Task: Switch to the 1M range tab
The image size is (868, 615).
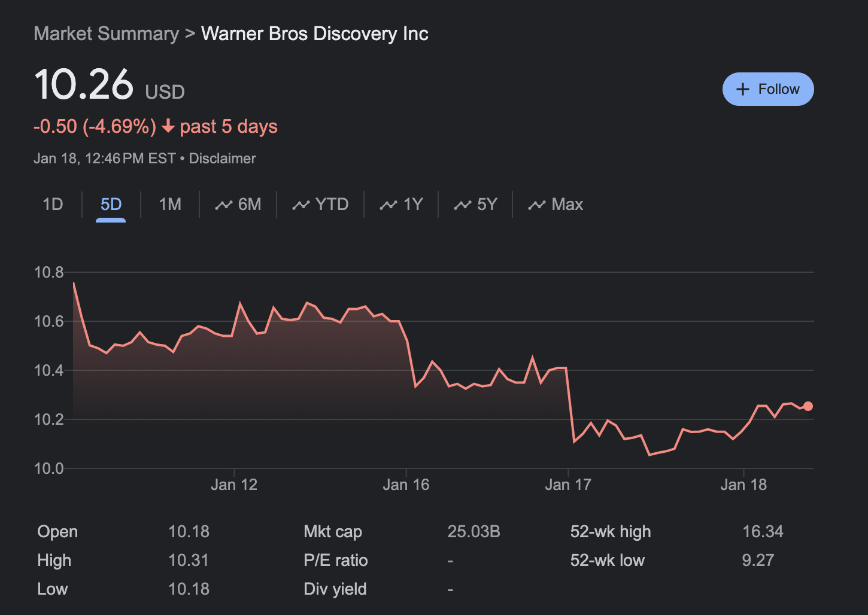Action: pos(170,205)
